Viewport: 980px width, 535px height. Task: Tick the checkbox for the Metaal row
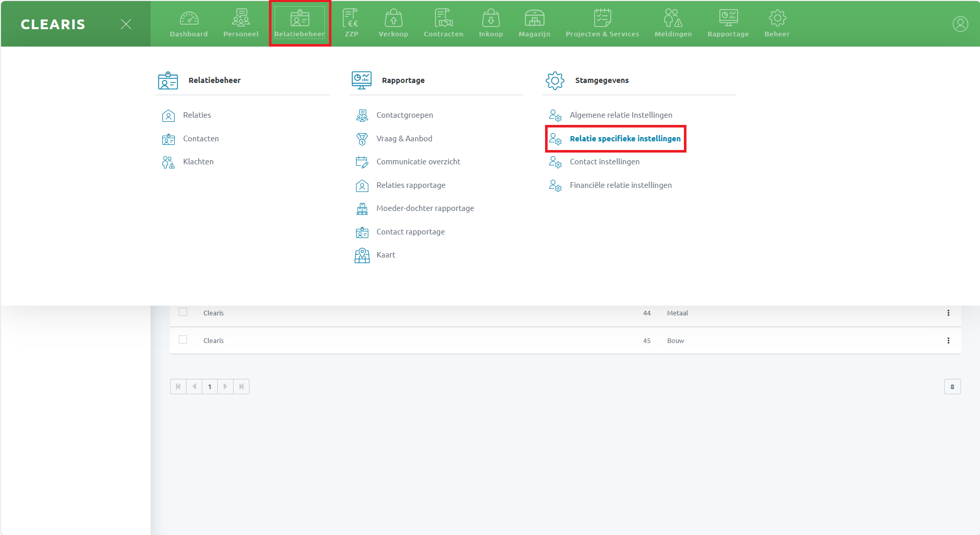[183, 312]
